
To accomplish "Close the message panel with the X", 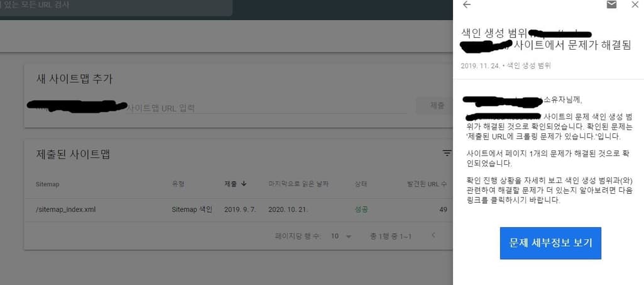I will (x=635, y=5).
